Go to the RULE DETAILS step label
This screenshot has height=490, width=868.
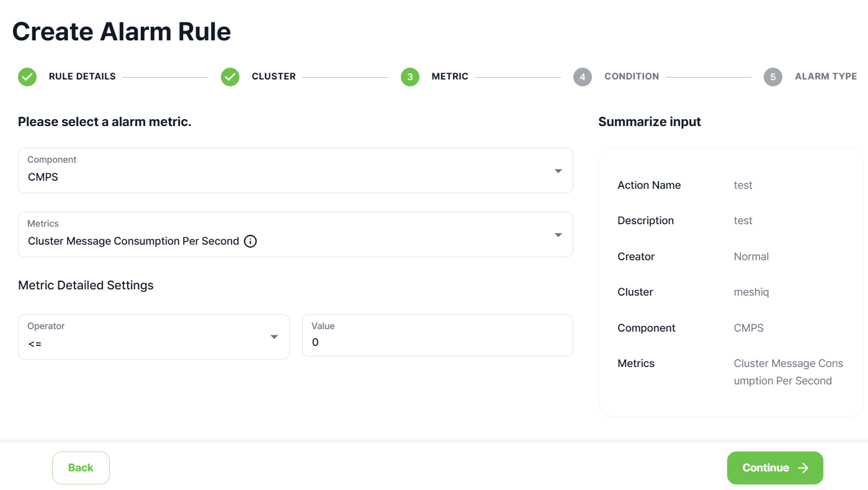tap(83, 76)
